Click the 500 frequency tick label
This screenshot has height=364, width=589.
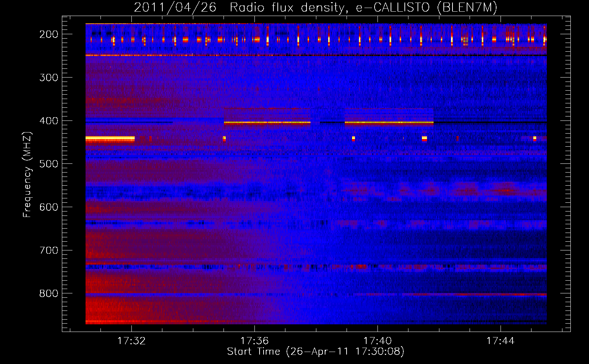pos(49,164)
